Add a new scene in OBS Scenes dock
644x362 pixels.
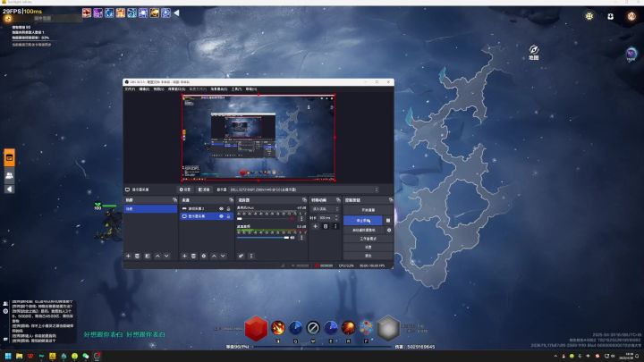[x=128, y=257]
